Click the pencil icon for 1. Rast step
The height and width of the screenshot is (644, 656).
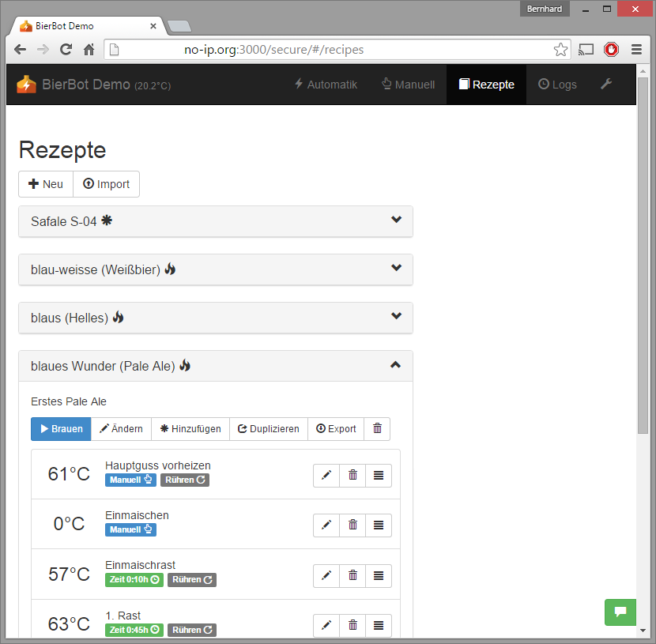(326, 626)
